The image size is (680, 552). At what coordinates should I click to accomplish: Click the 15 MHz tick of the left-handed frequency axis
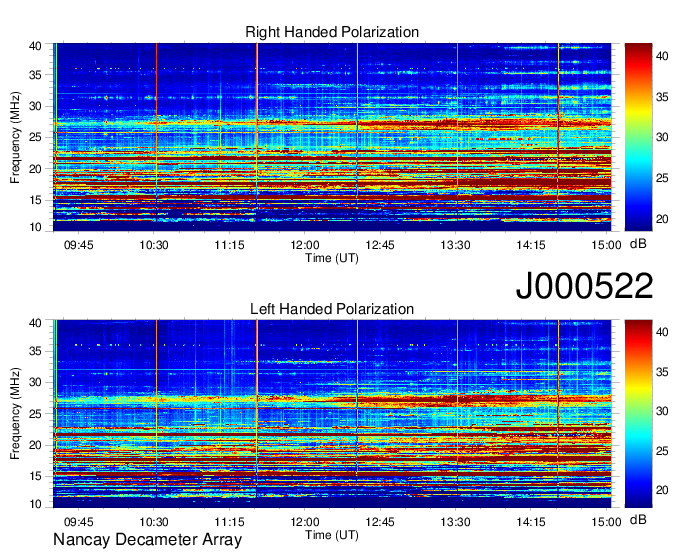pyautogui.click(x=35, y=476)
